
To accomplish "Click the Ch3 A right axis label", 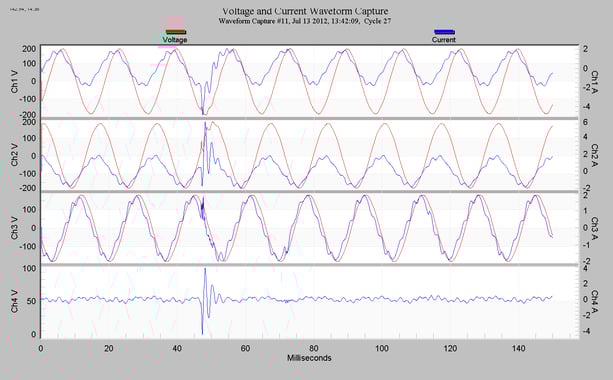I will pyautogui.click(x=594, y=229).
